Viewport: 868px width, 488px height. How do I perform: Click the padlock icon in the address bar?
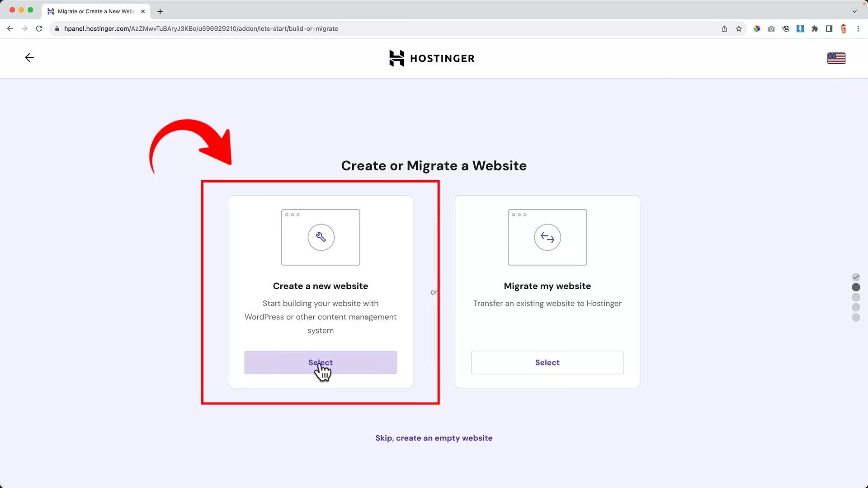(57, 28)
